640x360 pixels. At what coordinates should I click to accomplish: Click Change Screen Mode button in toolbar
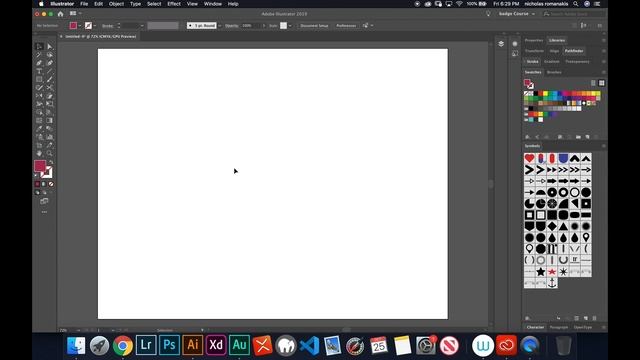[x=44, y=201]
